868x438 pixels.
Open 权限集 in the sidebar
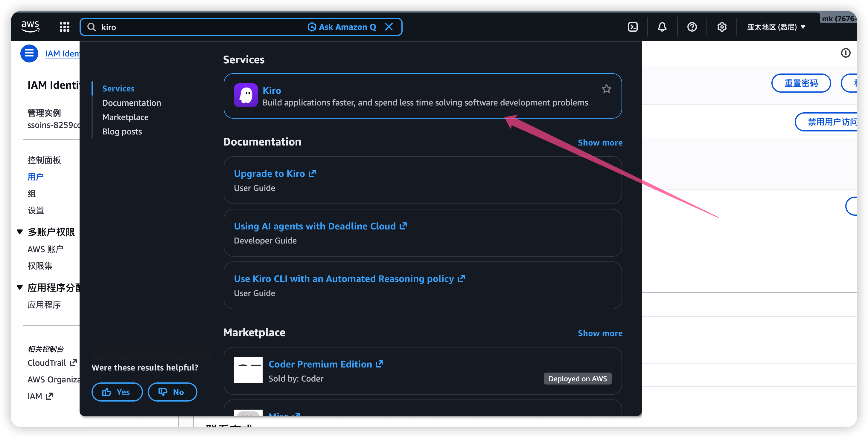(40, 266)
